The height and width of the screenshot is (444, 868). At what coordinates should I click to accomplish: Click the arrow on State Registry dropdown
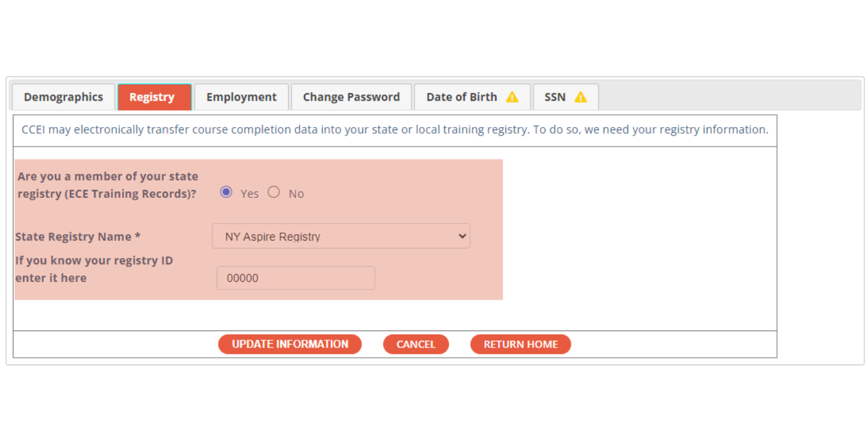(462, 236)
